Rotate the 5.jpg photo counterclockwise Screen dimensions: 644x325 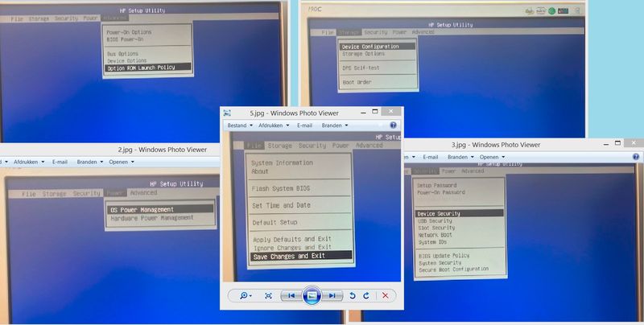(x=353, y=295)
